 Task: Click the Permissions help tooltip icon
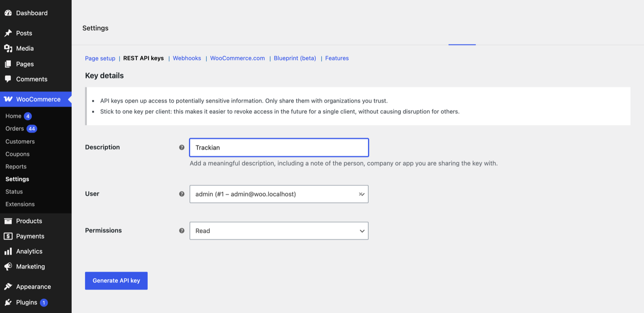pos(182,230)
